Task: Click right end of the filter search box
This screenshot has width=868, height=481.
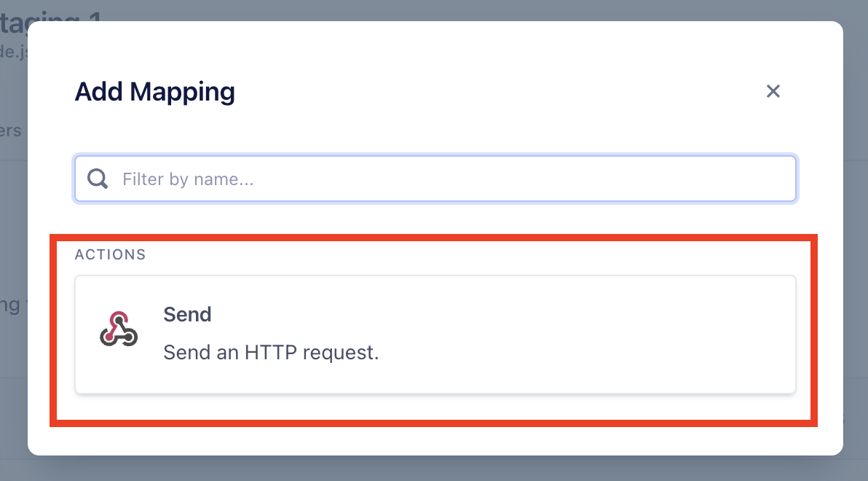Action: tap(764, 179)
